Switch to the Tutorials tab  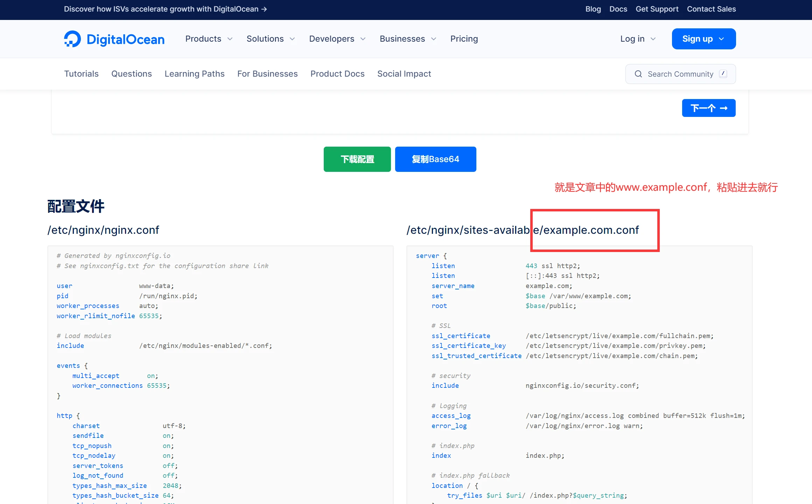(81, 74)
